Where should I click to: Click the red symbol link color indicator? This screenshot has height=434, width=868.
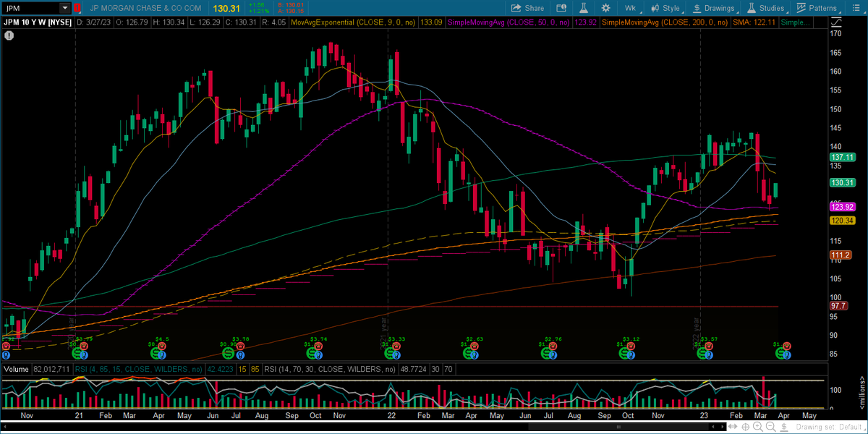pyautogui.click(x=77, y=8)
